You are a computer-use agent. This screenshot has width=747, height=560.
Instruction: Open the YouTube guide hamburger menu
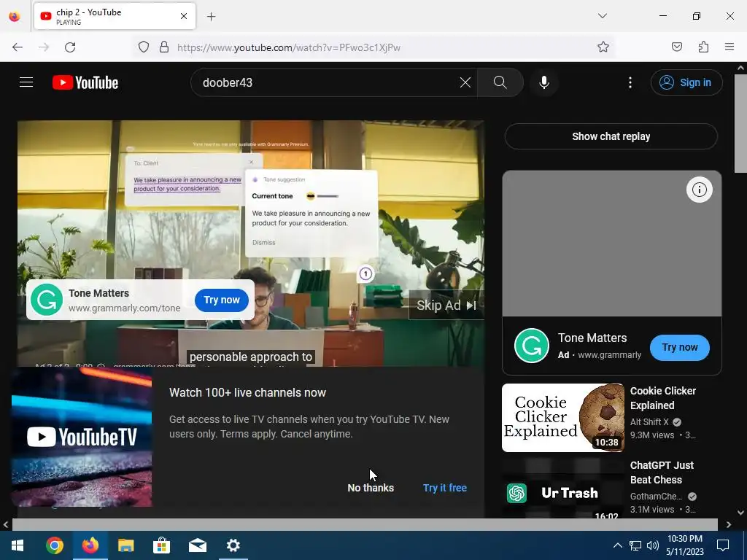click(26, 82)
